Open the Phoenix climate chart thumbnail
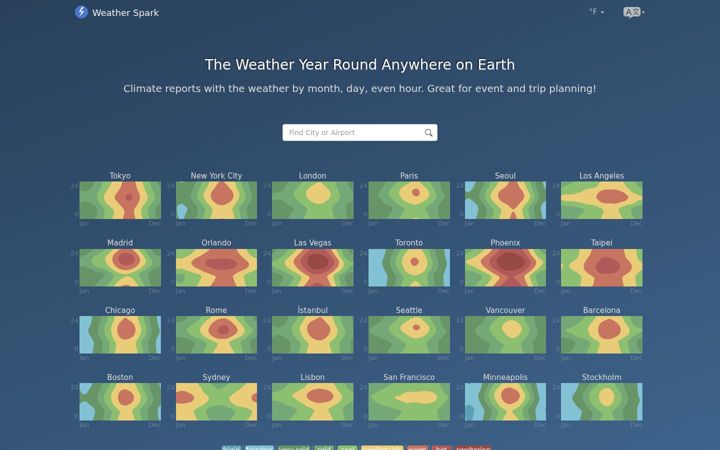 click(505, 268)
